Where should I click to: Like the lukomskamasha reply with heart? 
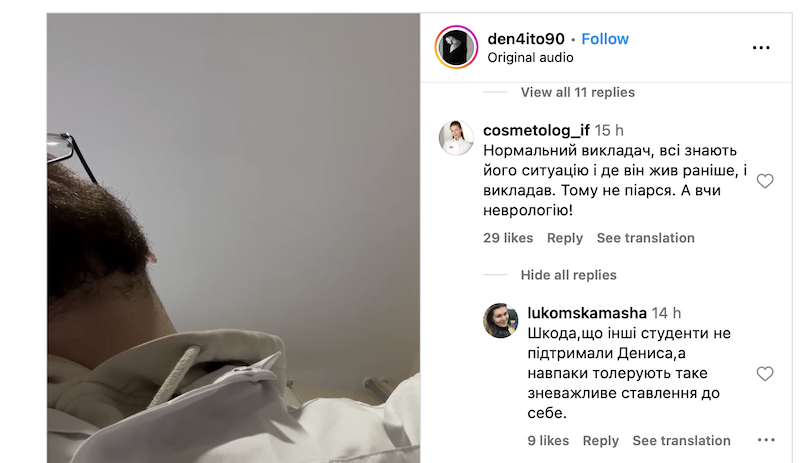[x=764, y=374]
